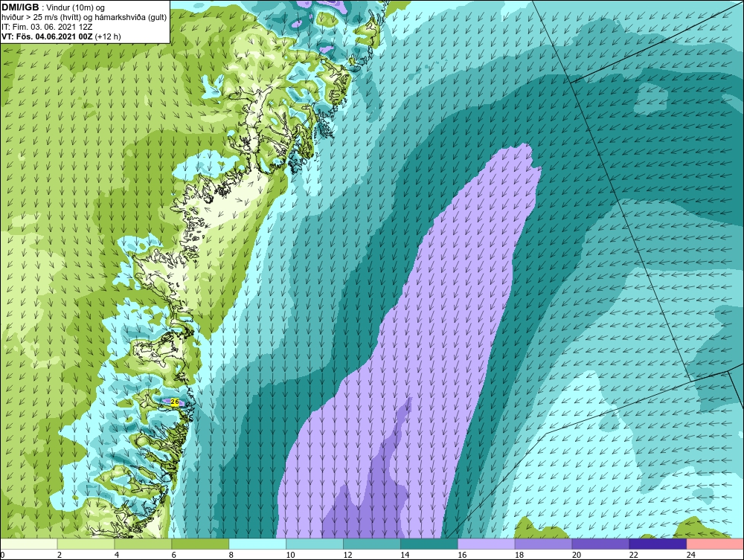The width and height of the screenshot is (744, 560).
Task: Click the legend scale value '2'
Action: pyautogui.click(x=60, y=555)
